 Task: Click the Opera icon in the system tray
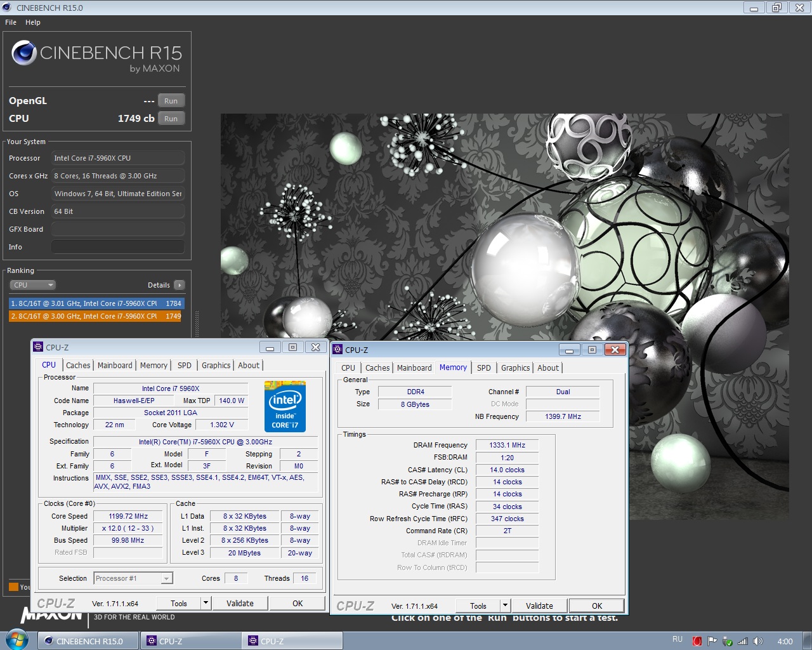[697, 641]
